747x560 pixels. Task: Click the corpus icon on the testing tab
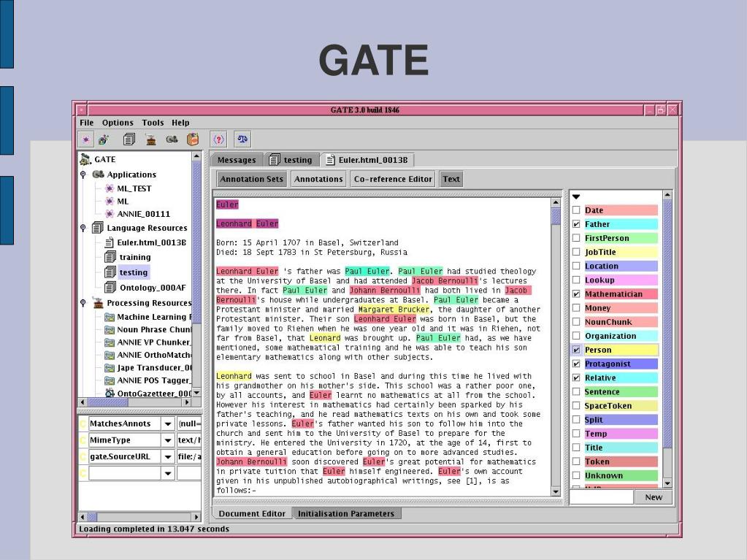[x=275, y=160]
